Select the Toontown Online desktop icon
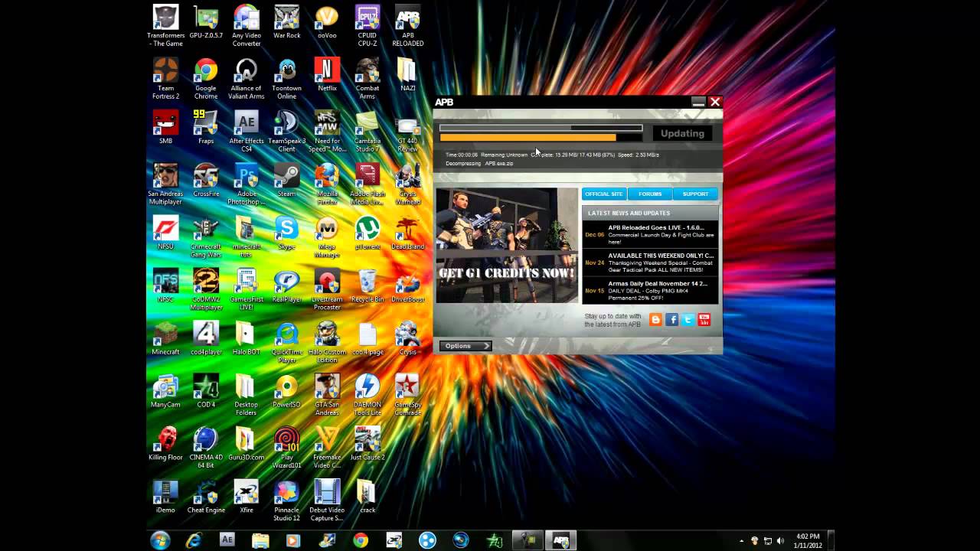Viewport: 980px width, 551px height. coord(286,79)
